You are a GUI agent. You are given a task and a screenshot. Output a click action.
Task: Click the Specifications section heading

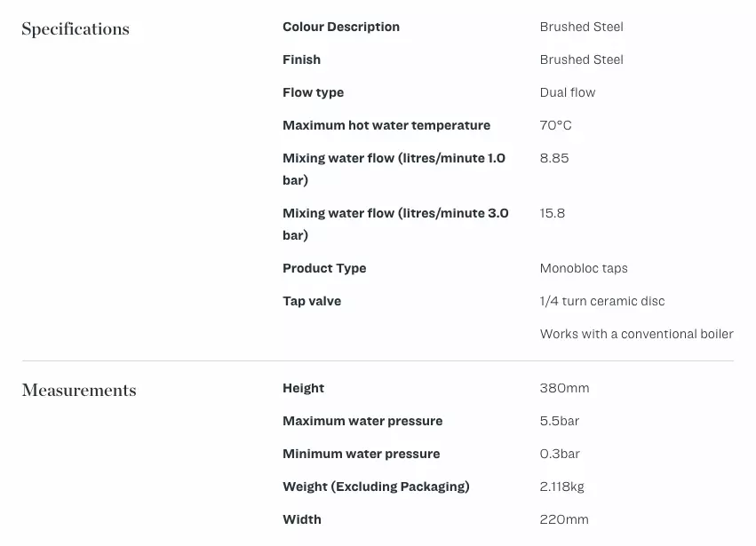[x=76, y=29]
